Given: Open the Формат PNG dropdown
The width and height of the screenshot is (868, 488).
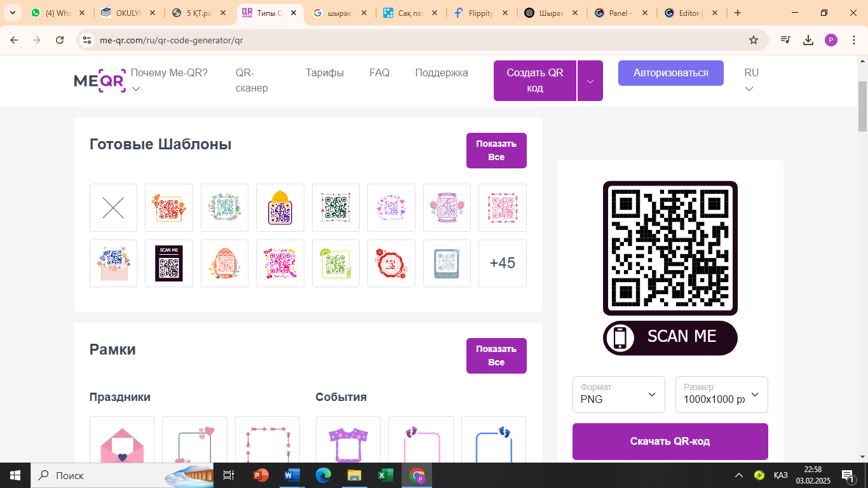Looking at the screenshot, I should pos(619,395).
